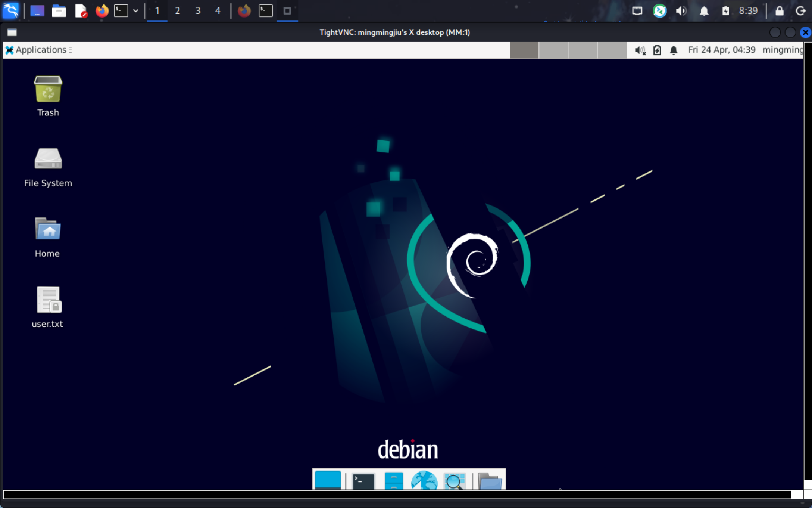Screen dimensions: 812x508
Task: Open application finder magnifier in dock
Action: click(455, 481)
